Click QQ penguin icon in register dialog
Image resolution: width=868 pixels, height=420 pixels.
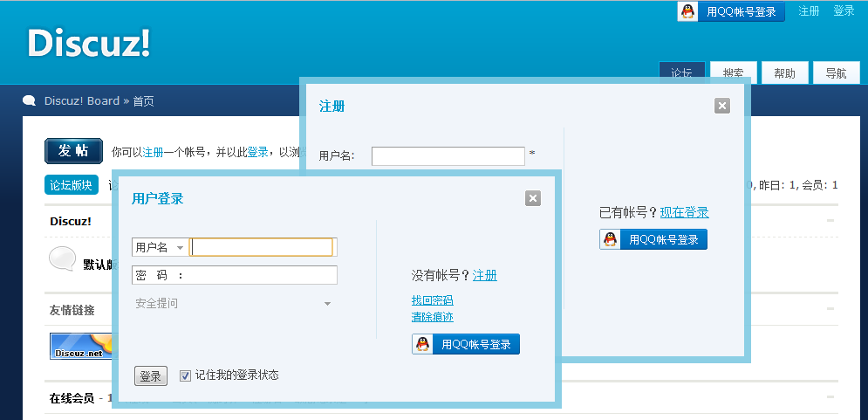pos(610,239)
